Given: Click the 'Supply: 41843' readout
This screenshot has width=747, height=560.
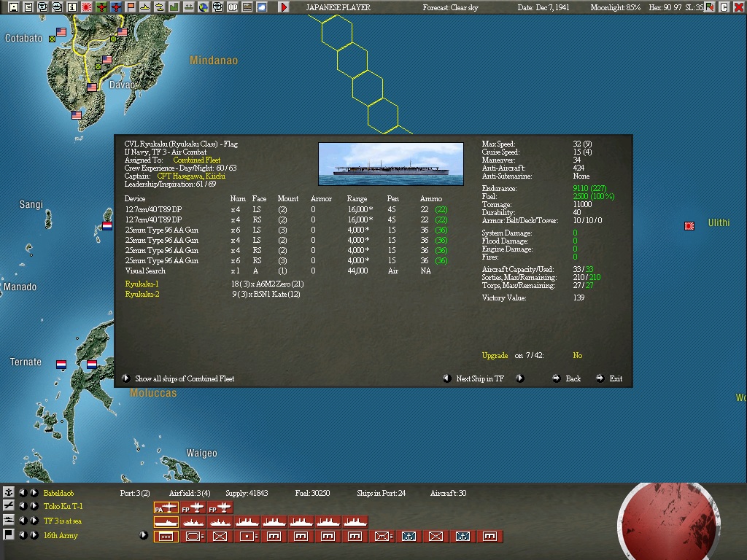Looking at the screenshot, I should (247, 493).
